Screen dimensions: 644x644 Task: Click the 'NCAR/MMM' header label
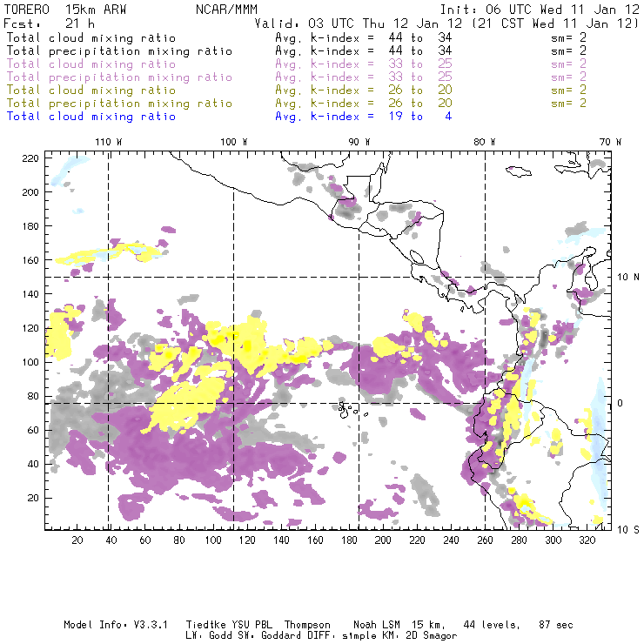tap(226, 9)
